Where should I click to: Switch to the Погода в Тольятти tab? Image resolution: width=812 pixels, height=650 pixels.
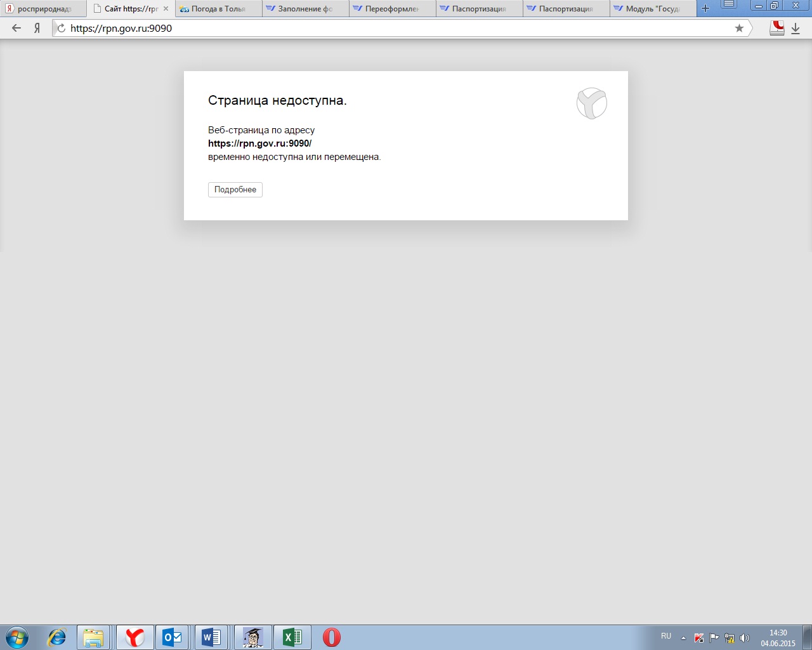click(x=218, y=9)
